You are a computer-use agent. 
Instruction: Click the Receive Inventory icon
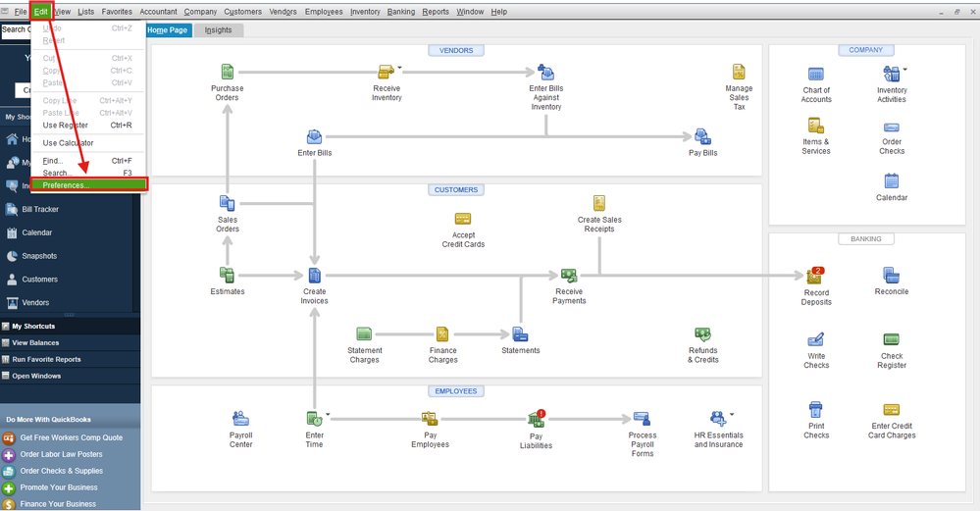pyautogui.click(x=386, y=72)
